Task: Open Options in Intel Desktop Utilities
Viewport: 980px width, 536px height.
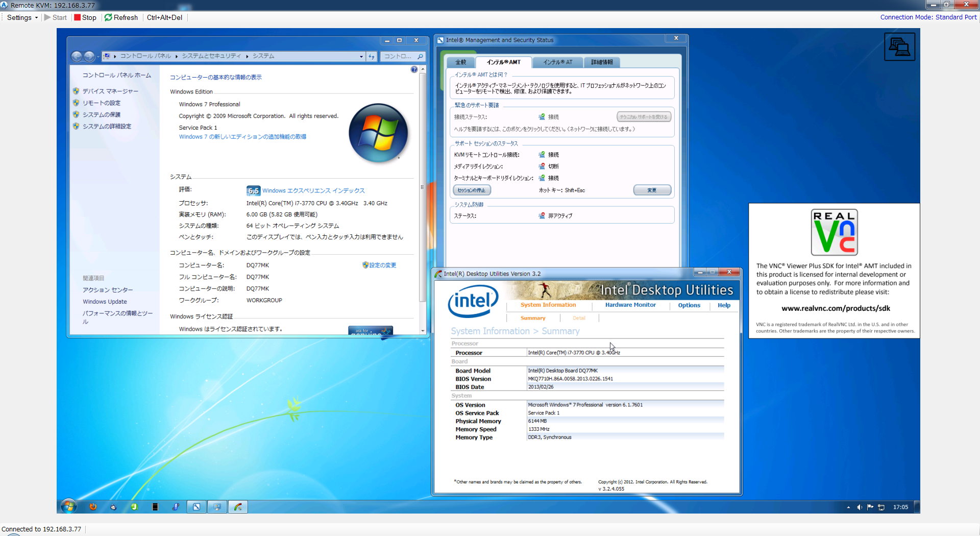Action: point(689,305)
